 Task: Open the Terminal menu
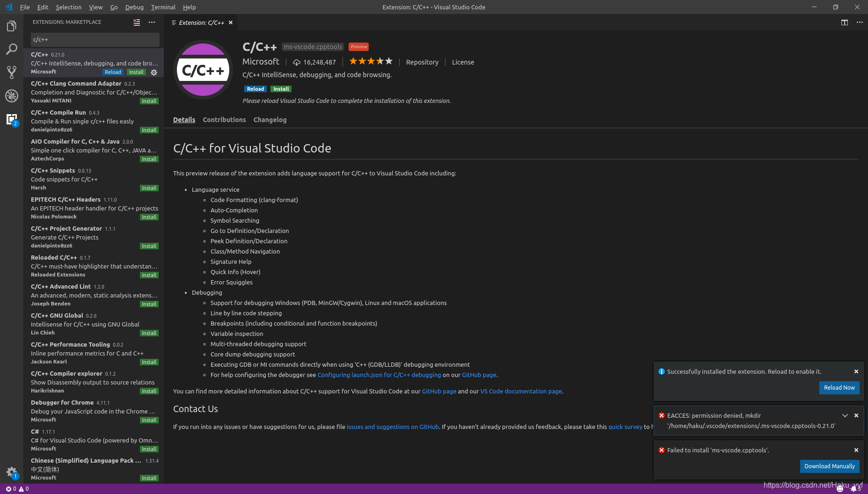(x=163, y=7)
